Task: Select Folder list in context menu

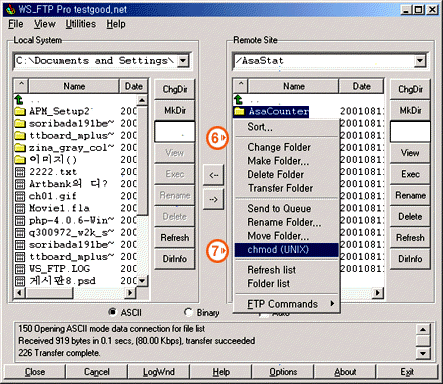Action: pos(287,284)
